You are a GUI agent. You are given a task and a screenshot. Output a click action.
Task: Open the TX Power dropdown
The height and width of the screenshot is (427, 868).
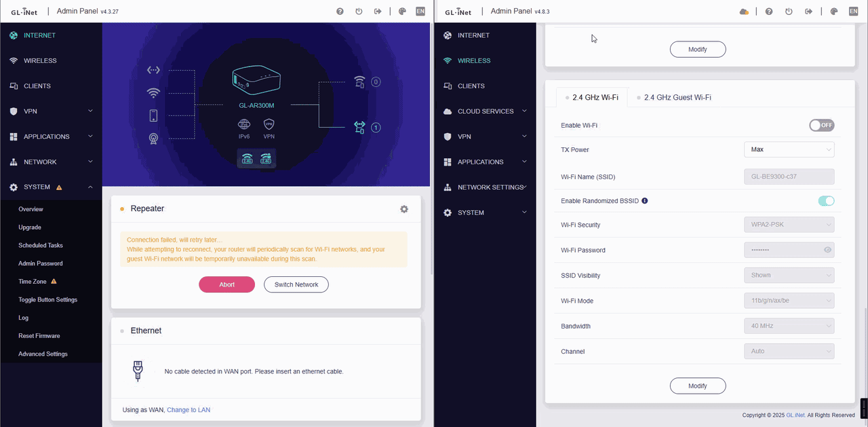pyautogui.click(x=789, y=149)
